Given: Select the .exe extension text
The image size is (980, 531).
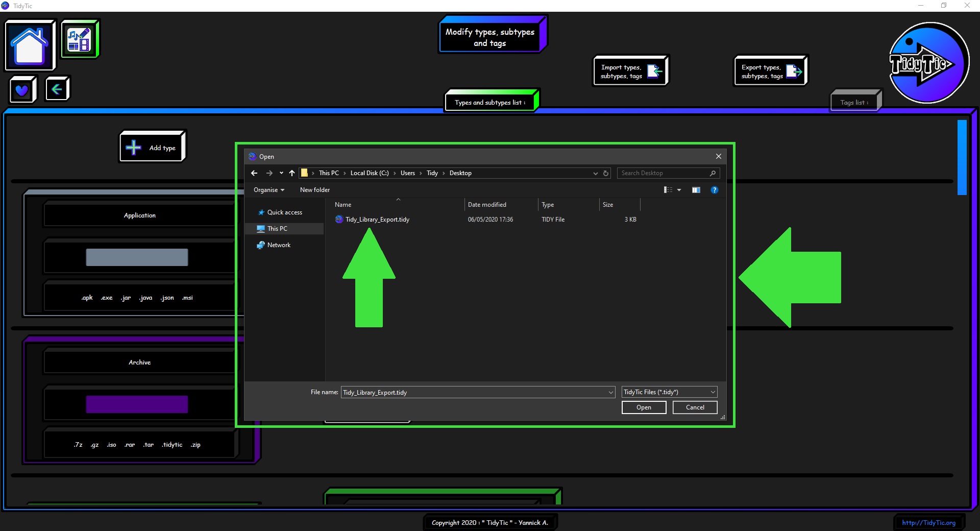Looking at the screenshot, I should pos(106,298).
